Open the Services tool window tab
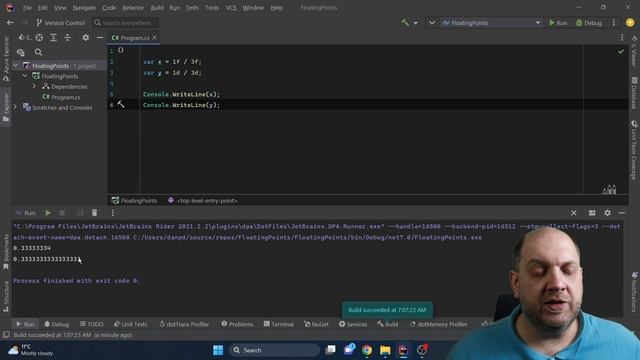The height and width of the screenshot is (360, 640). pyautogui.click(x=353, y=324)
